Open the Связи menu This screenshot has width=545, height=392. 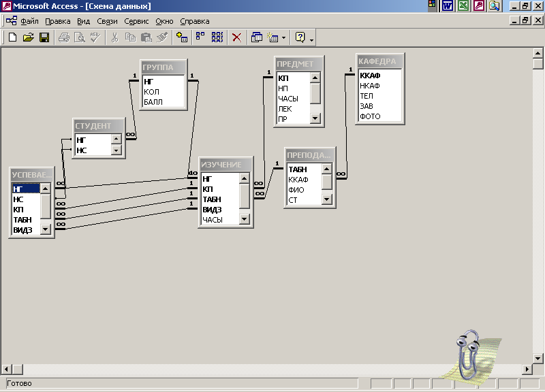107,21
